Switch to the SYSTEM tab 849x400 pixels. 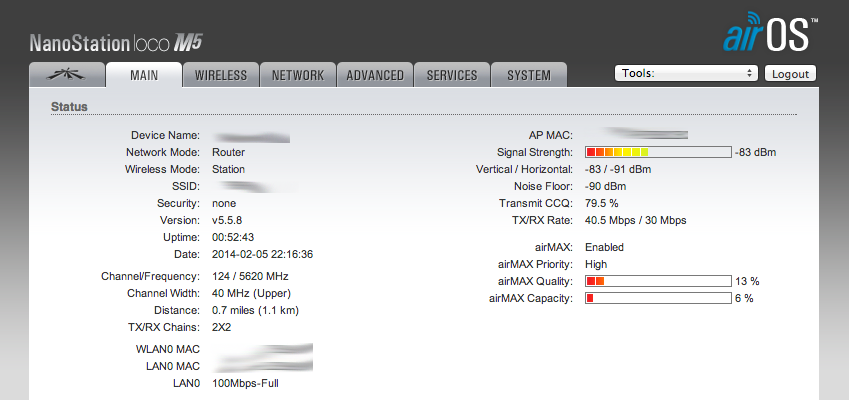(x=529, y=75)
